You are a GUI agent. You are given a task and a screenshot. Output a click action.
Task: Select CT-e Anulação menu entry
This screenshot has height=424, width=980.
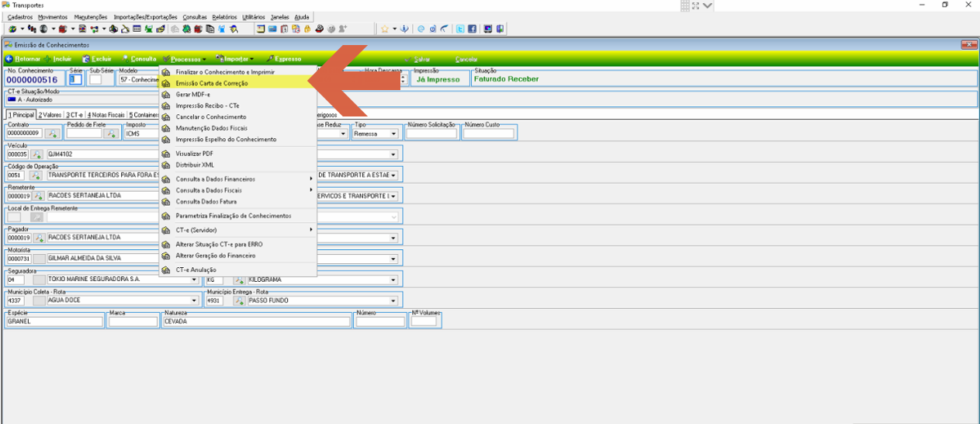[237, 270]
